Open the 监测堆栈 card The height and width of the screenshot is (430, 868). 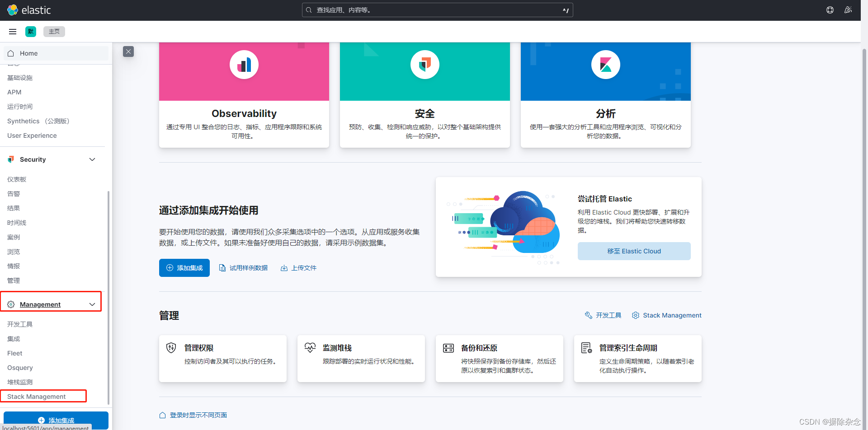[361, 359]
